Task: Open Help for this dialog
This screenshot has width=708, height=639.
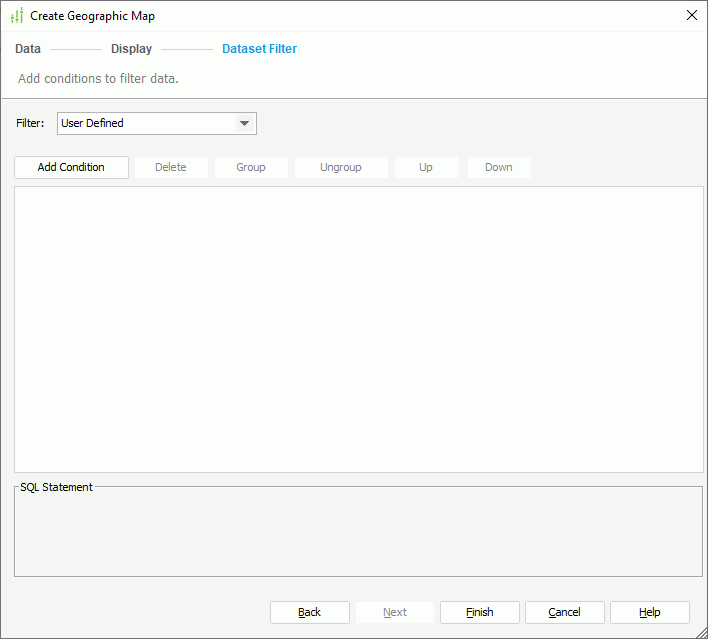Action: point(650,612)
